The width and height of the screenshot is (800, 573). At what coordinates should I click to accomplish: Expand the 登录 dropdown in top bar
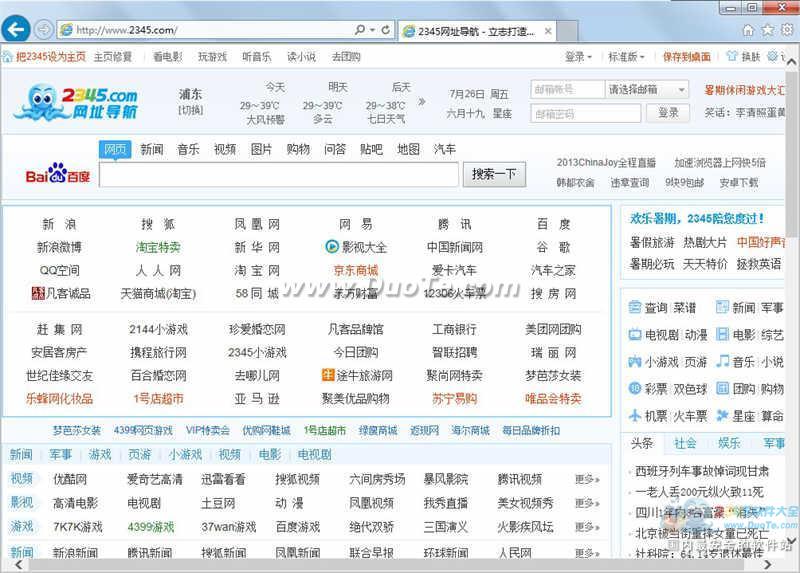point(578,57)
